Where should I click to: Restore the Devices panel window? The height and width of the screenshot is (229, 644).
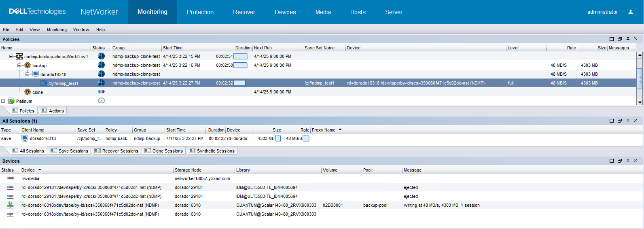click(620, 161)
